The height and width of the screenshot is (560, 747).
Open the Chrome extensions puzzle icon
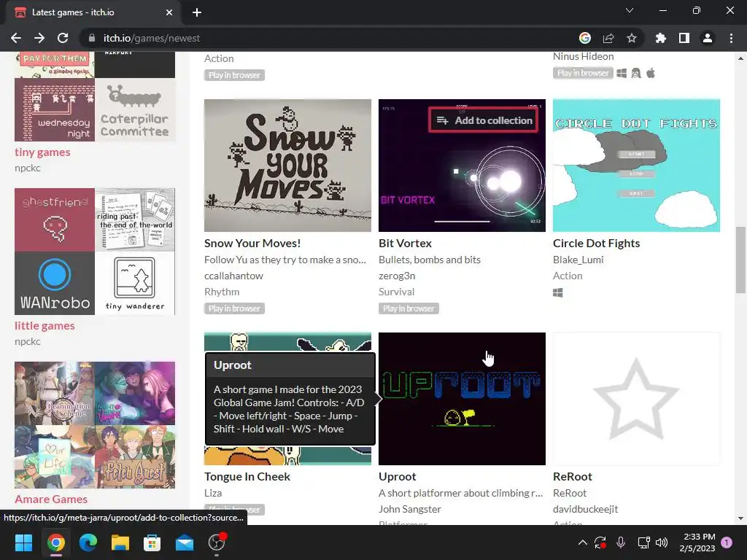pos(661,38)
